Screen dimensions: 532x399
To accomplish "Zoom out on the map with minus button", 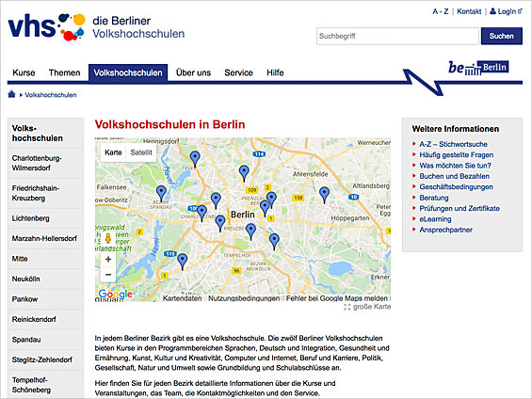I will tap(108, 274).
